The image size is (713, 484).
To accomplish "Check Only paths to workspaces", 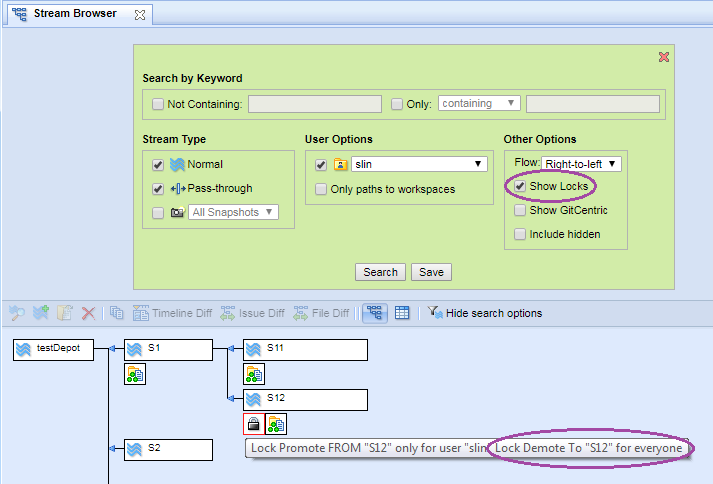I will tap(321, 189).
